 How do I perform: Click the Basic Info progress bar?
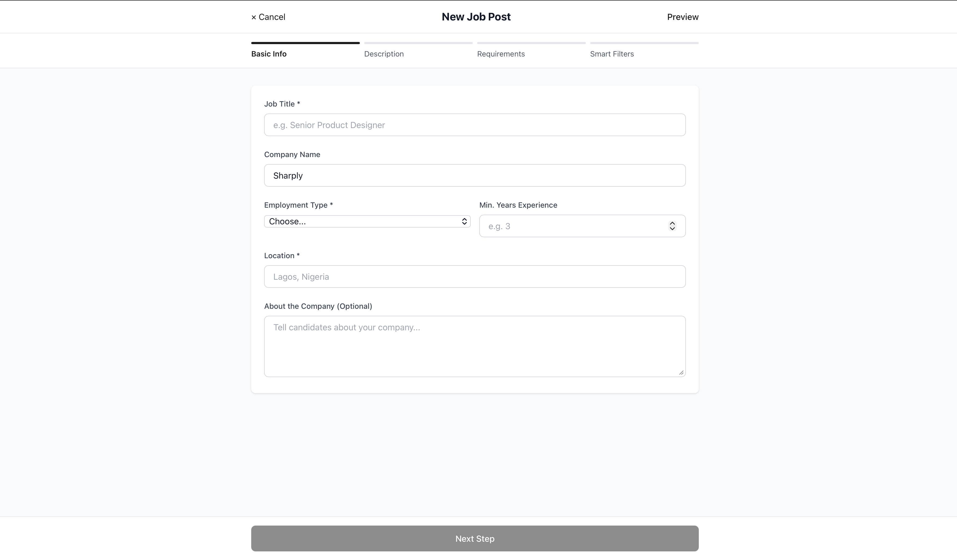tap(305, 43)
